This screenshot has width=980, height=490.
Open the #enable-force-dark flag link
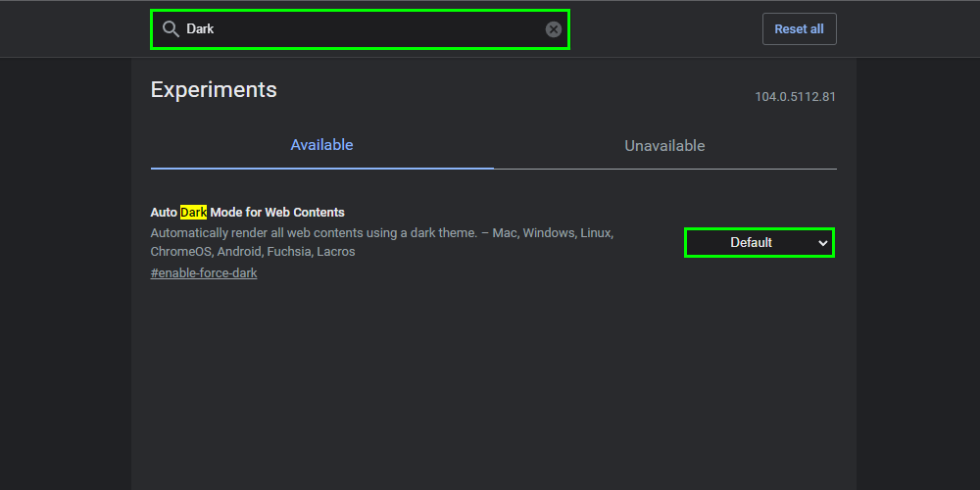point(204,273)
